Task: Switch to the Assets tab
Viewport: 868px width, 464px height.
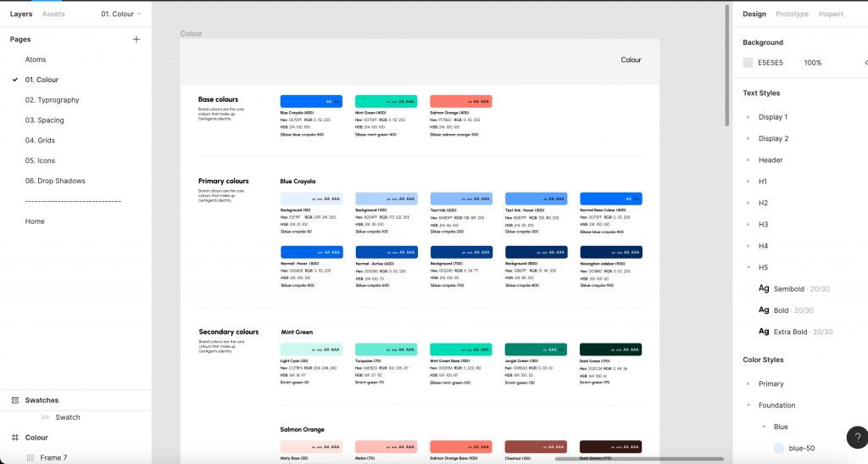Action: pos(53,14)
